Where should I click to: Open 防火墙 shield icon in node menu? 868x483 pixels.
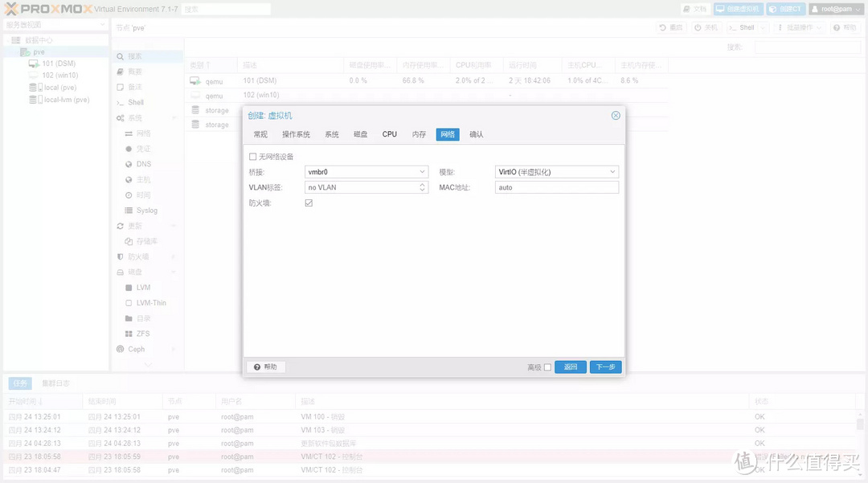click(120, 256)
